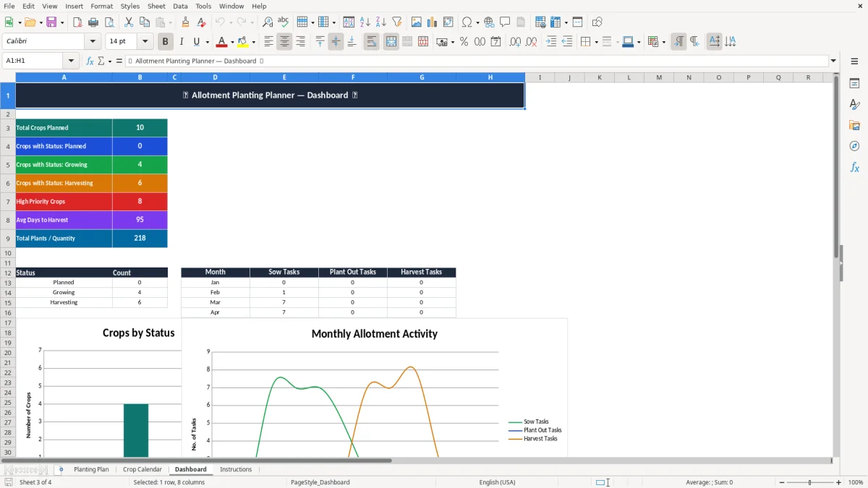Expand the Font Name dropdown
The height and width of the screenshot is (488, 868).
[x=93, y=42]
